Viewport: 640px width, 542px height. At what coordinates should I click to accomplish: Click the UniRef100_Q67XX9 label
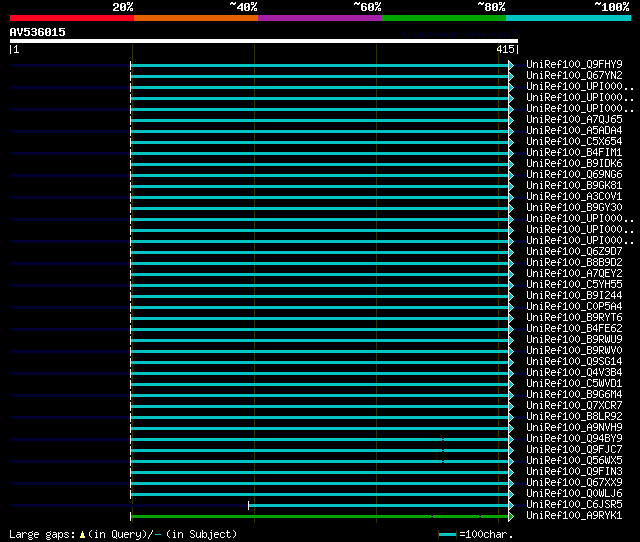(x=574, y=483)
